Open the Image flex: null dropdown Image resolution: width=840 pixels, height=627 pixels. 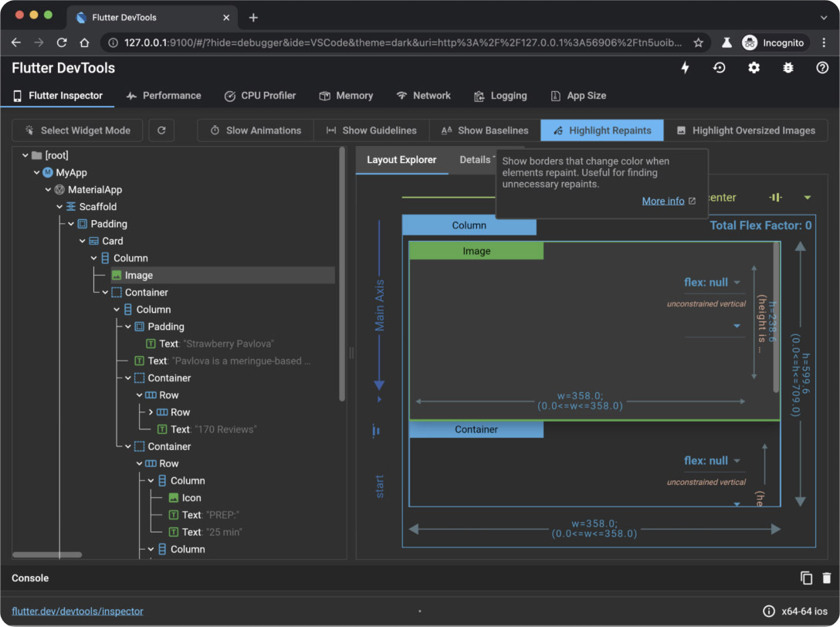click(712, 283)
